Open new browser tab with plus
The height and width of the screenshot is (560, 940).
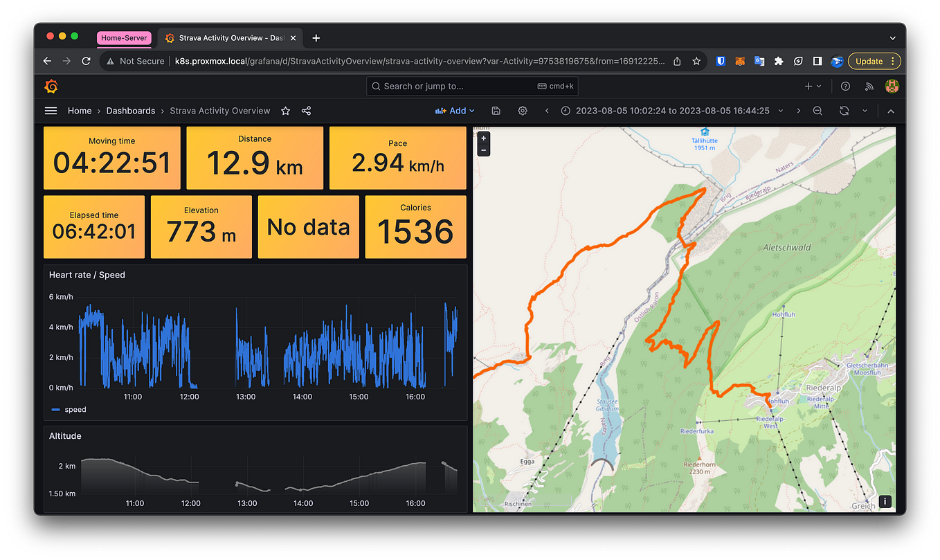pyautogui.click(x=316, y=38)
